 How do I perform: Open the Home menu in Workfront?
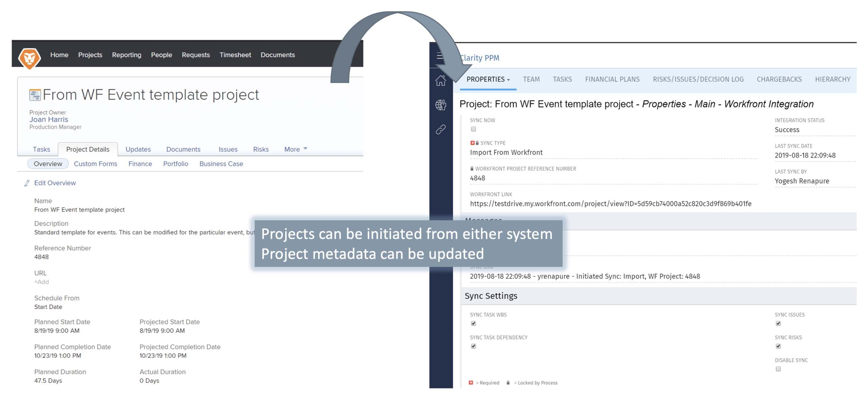click(59, 55)
